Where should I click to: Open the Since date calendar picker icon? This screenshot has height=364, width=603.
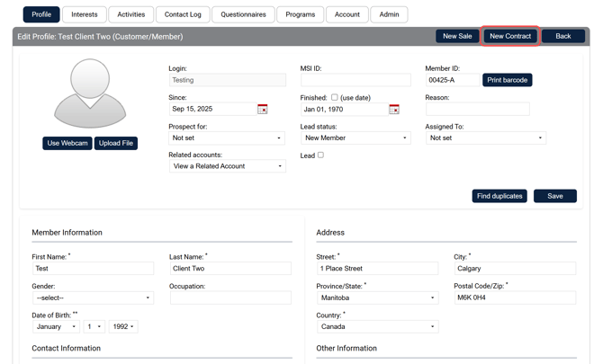[x=262, y=109]
